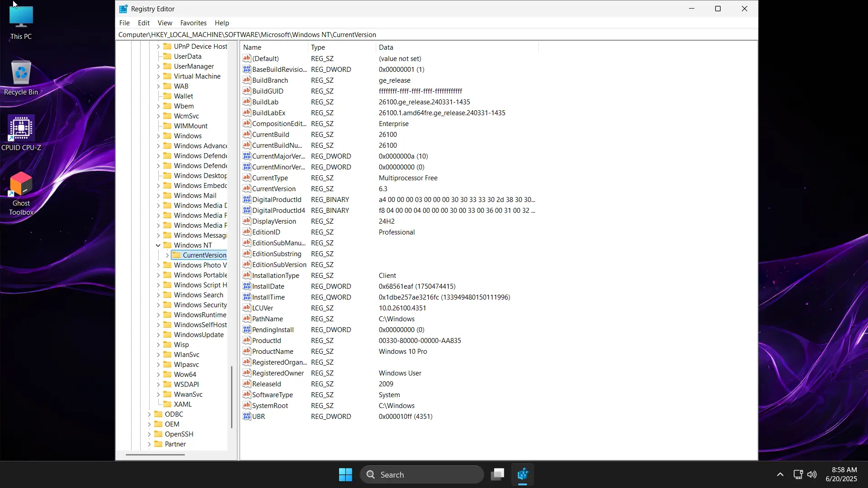Open the Edit menu
This screenshot has width=868, height=488.
[143, 23]
